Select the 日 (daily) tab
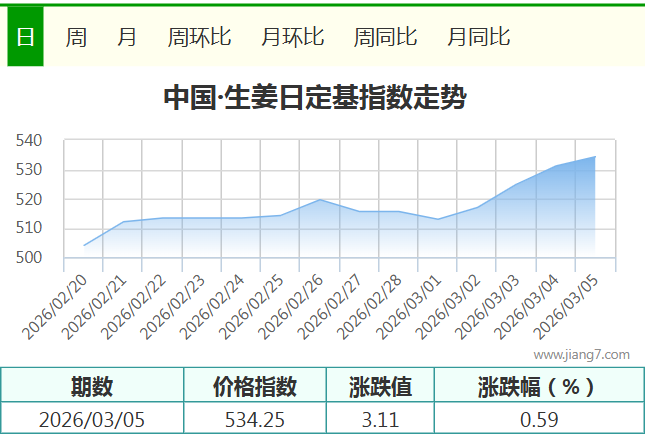Image resolution: width=645 pixels, height=440 pixels. (x=25, y=37)
